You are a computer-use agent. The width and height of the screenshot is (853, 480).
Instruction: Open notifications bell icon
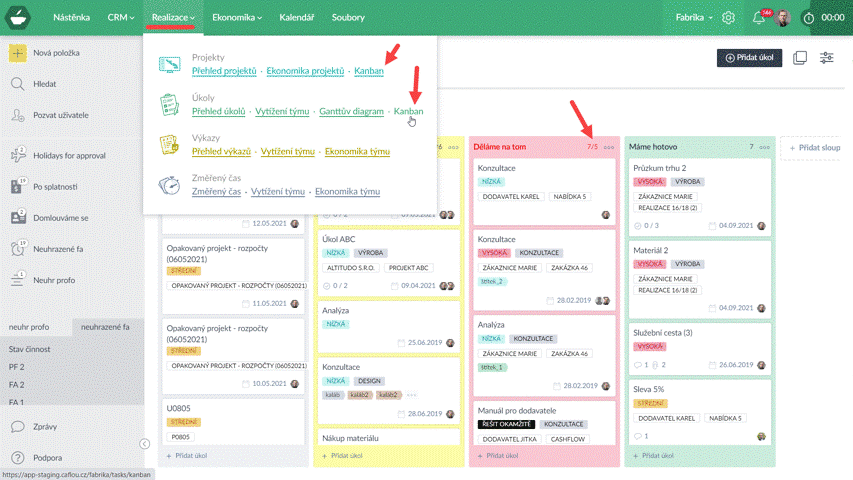758,18
